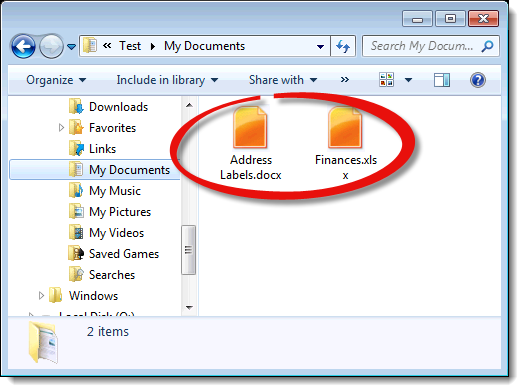Open the view options dropdown arrow

[408, 80]
